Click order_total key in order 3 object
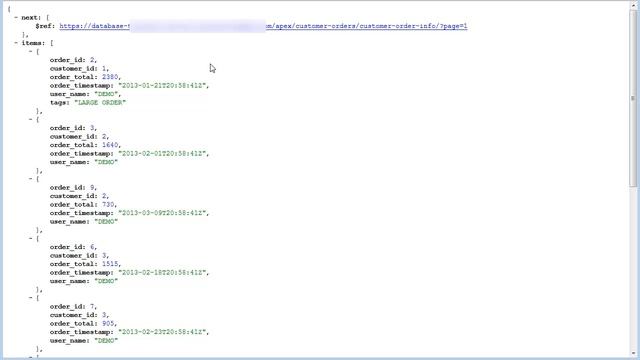 click(73, 145)
